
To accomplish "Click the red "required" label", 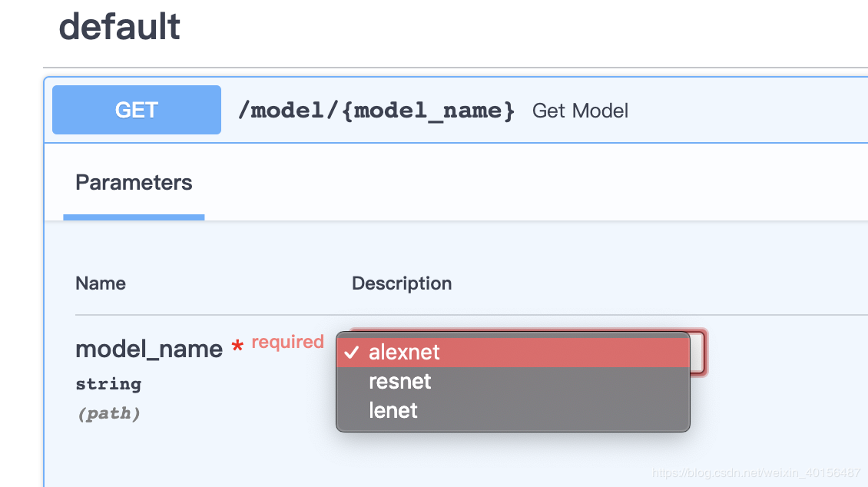I will click(x=287, y=342).
